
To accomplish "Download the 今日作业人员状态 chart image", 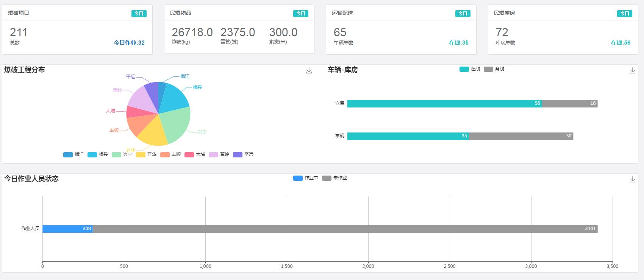I will pyautogui.click(x=632, y=180).
